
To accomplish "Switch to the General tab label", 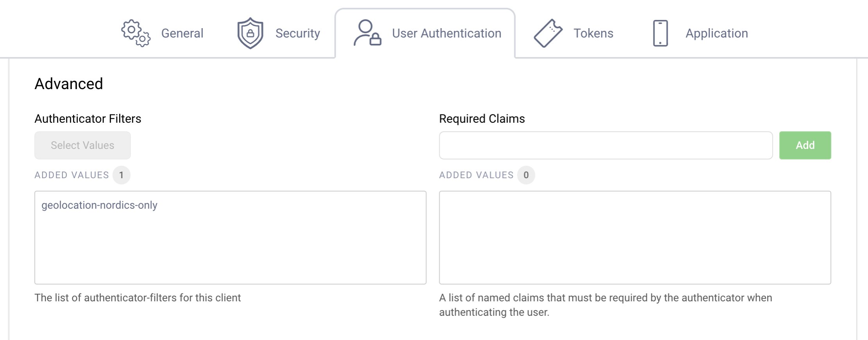I will 182,34.
